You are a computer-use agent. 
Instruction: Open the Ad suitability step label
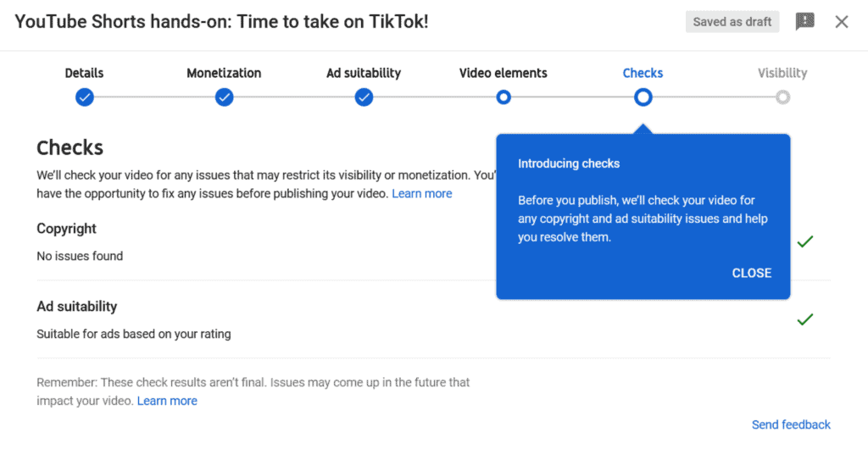pyautogui.click(x=364, y=73)
